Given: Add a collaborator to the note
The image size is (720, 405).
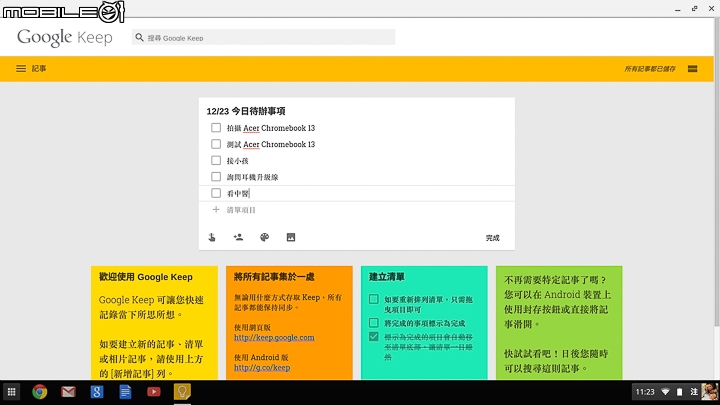Looking at the screenshot, I should coord(238,237).
